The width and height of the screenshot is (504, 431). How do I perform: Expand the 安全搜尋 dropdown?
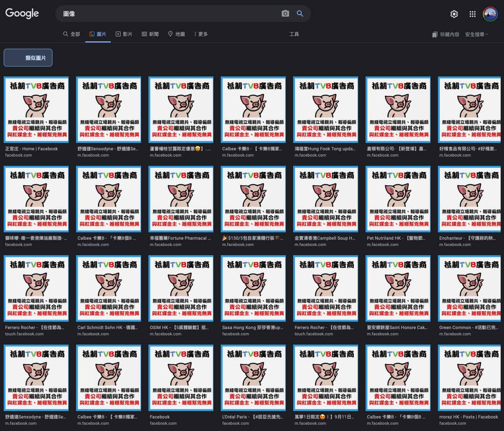(x=476, y=34)
